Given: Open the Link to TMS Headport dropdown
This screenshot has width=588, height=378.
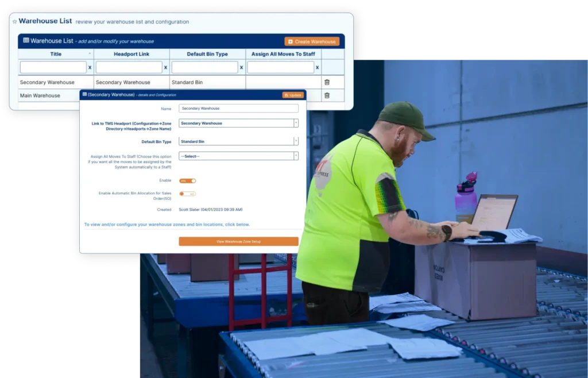Looking at the screenshot, I should 296,123.
